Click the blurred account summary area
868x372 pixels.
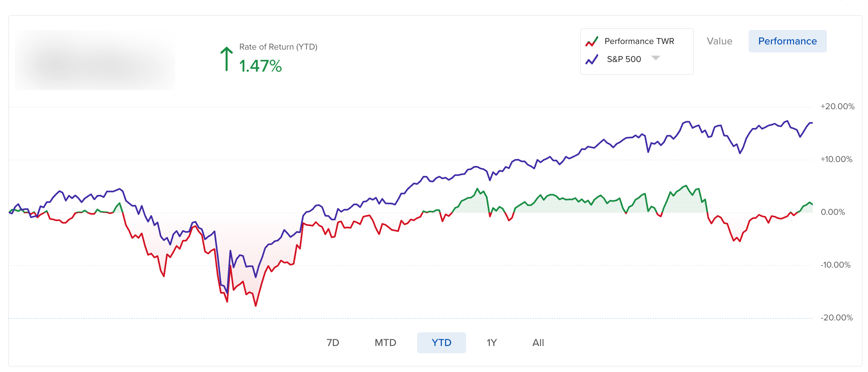coord(95,60)
